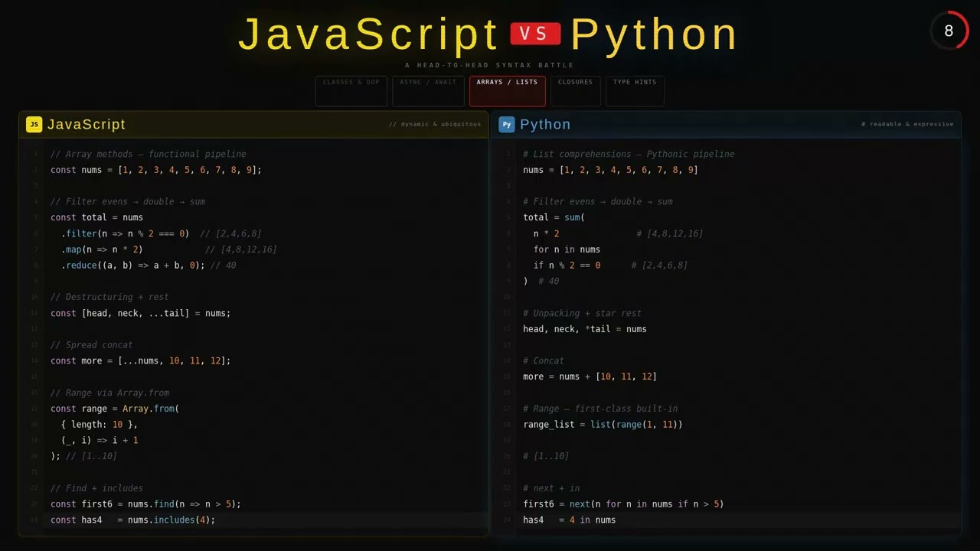Click the '(_, i) => i + 1' line
Screen dimensions: 980x551
[x=100, y=440]
